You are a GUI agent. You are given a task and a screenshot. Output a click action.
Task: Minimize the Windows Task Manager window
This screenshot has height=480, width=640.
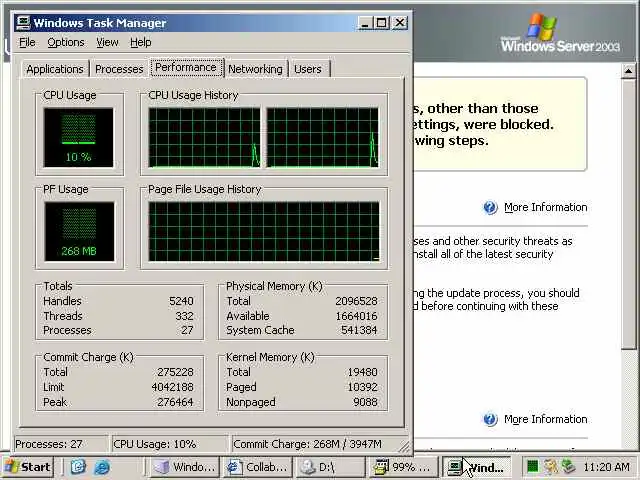tap(365, 23)
